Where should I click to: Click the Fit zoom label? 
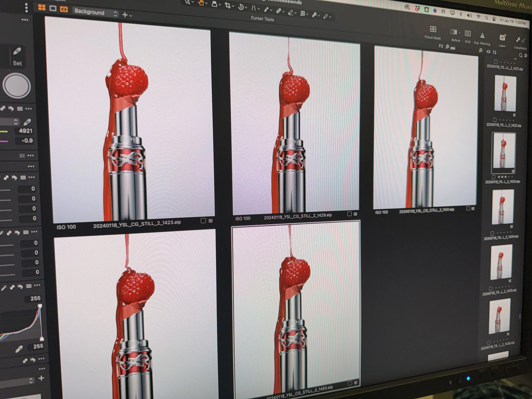coord(441,46)
